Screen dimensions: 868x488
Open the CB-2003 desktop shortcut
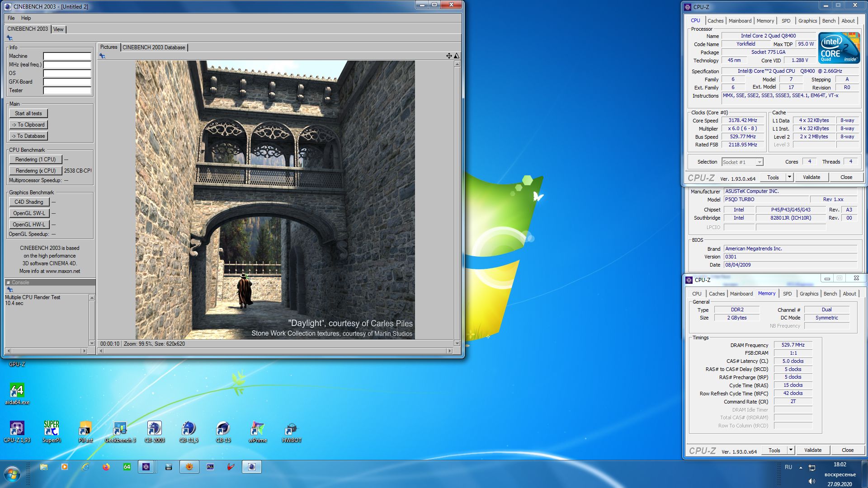pos(155,432)
